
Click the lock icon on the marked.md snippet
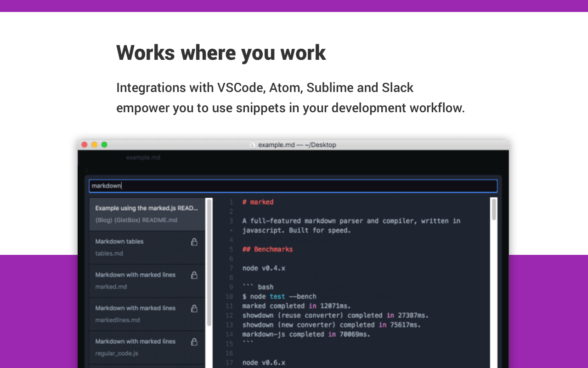[194, 275]
